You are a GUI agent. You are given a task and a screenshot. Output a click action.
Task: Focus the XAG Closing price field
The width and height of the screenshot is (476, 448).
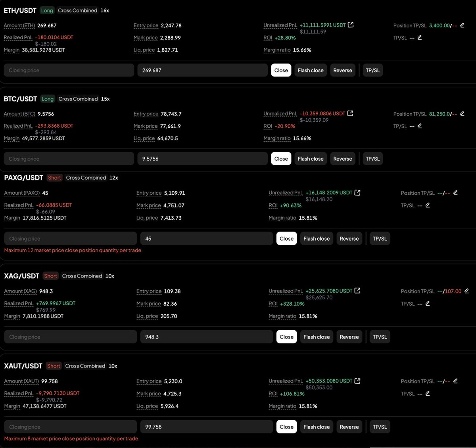tap(70, 337)
